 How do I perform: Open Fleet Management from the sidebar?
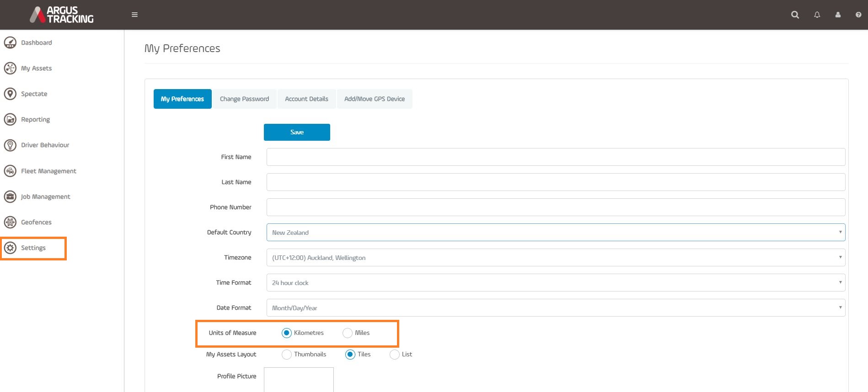click(x=48, y=171)
